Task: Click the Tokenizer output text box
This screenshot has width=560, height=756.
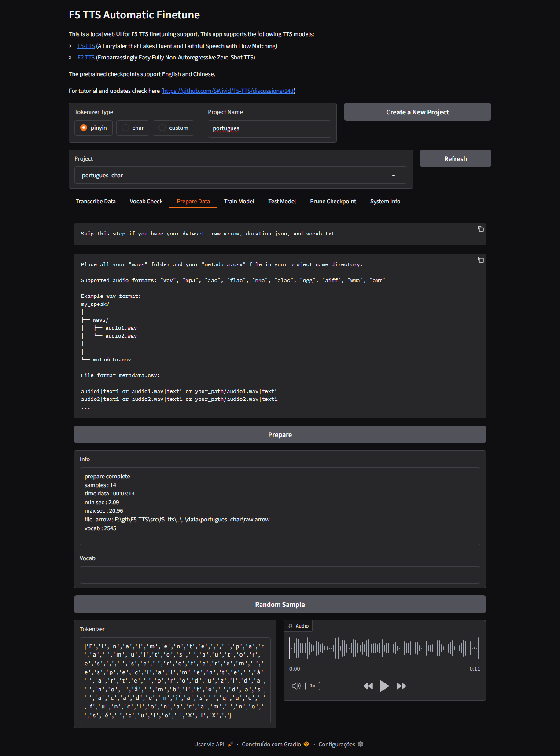Action: (175, 680)
